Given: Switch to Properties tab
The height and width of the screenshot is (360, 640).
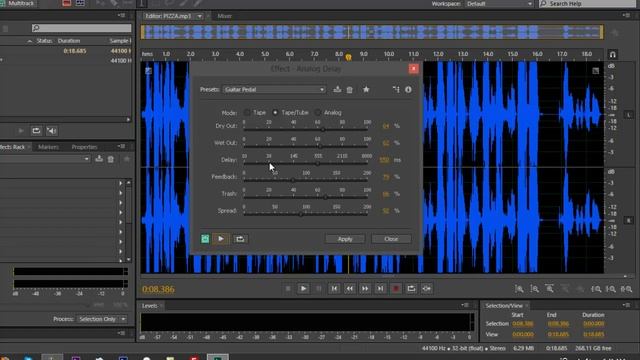Looking at the screenshot, I should click(x=84, y=147).
